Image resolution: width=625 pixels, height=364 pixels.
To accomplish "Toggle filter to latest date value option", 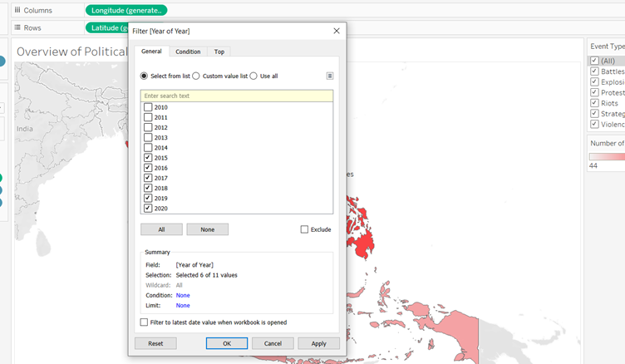I will [x=145, y=322].
